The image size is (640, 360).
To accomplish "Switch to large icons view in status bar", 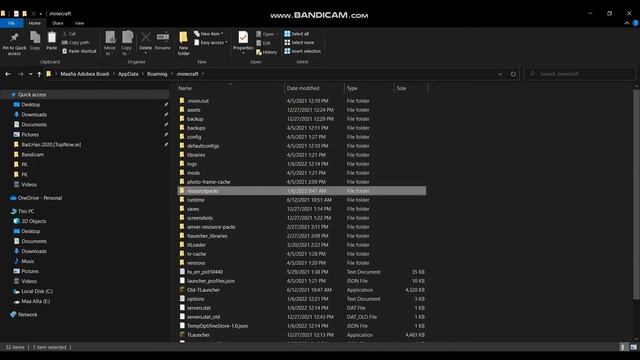I will 633,347.
